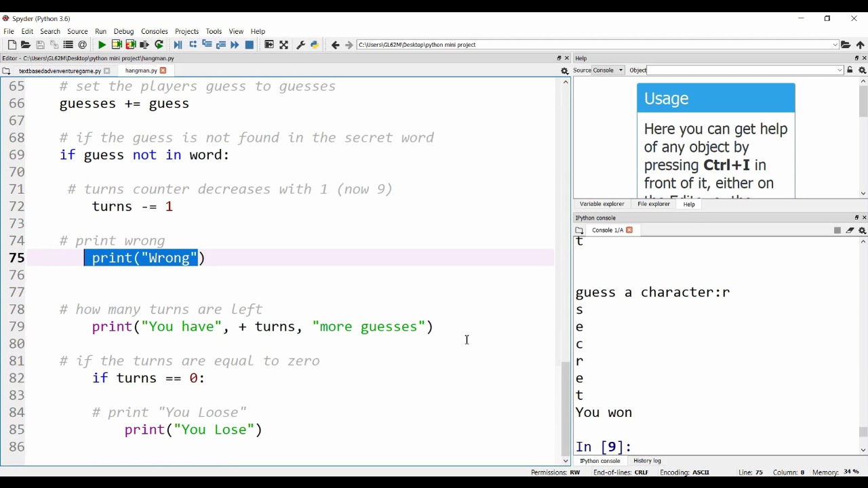This screenshot has width=868, height=488.
Task: Step return debugger icon
Action: click(221, 45)
